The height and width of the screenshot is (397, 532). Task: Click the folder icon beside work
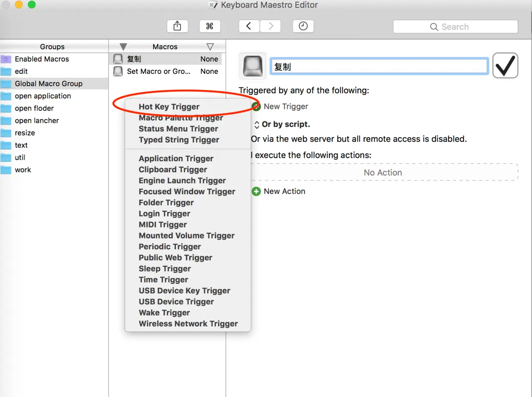click(x=6, y=170)
